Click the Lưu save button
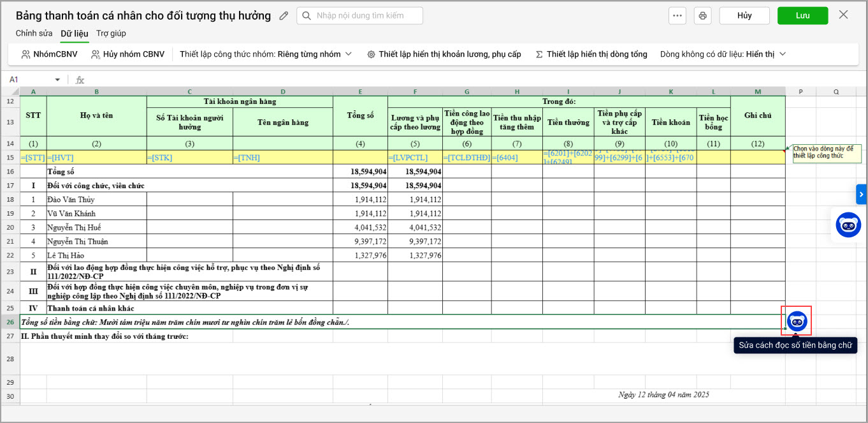 point(802,15)
